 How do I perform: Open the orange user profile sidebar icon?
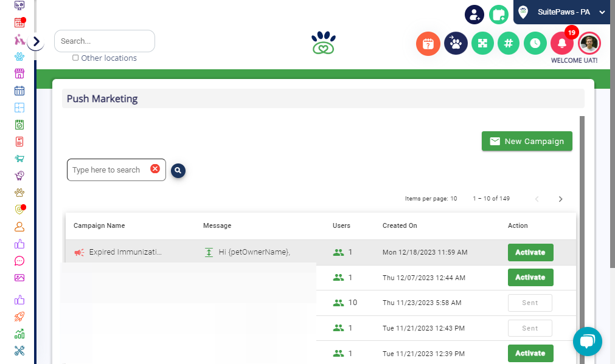coord(19,227)
